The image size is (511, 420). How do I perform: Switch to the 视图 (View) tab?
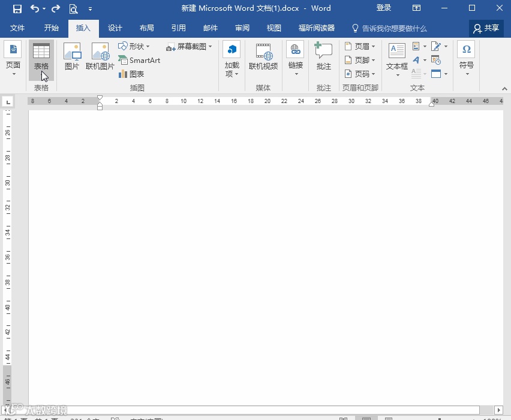coord(273,28)
